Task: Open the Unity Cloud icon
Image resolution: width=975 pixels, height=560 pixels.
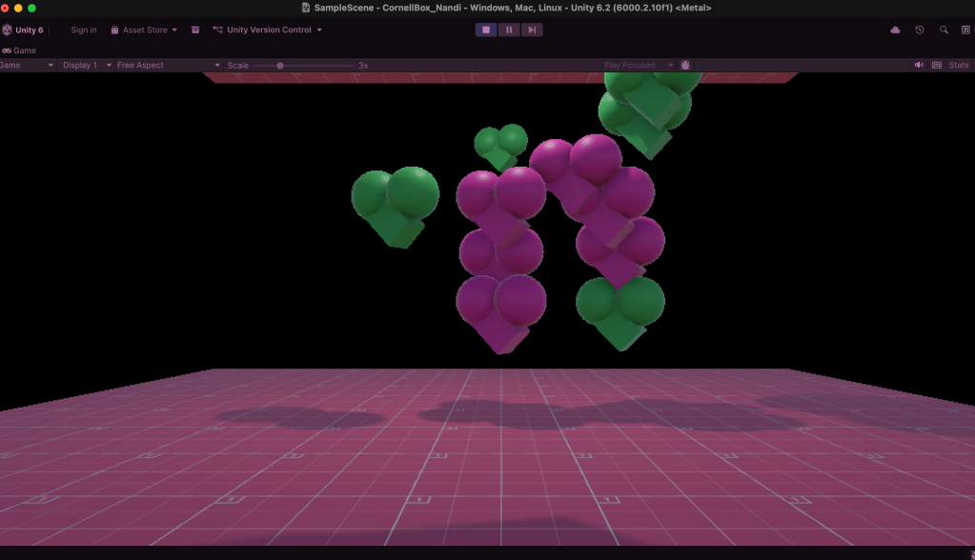Action: [895, 30]
